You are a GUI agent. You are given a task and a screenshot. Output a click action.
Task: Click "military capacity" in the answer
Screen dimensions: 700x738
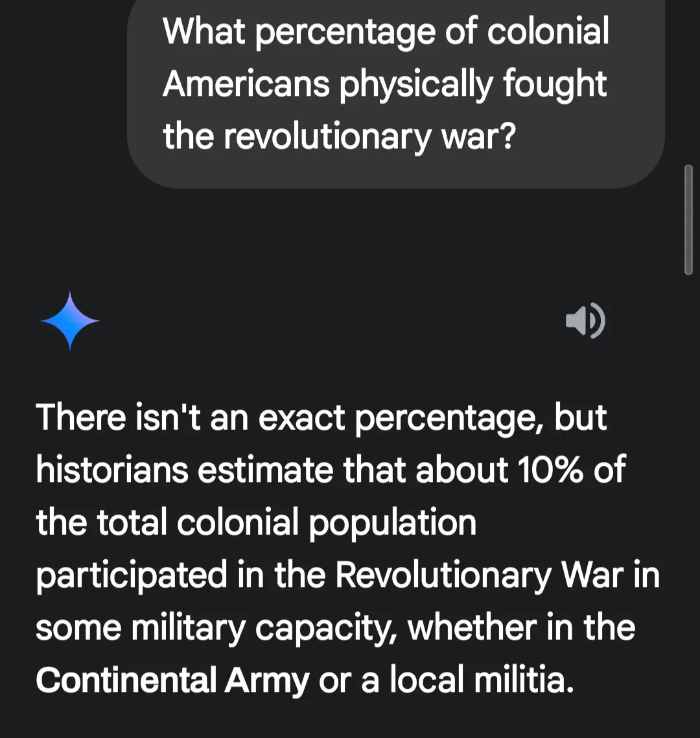263,628
